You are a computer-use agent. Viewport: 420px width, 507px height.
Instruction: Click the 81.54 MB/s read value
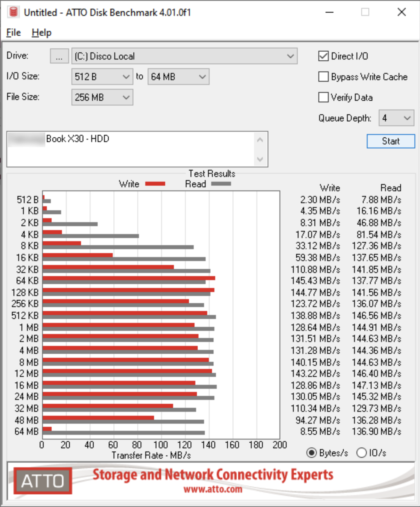[379, 235]
